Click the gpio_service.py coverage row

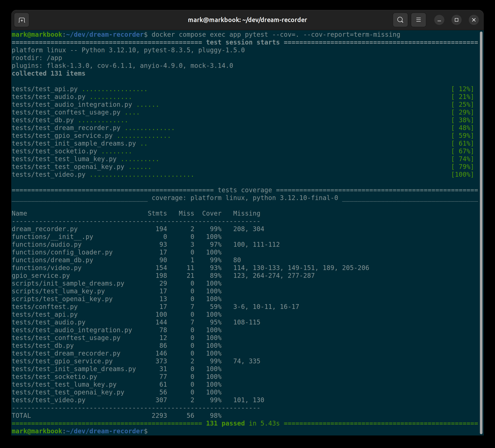point(41,276)
